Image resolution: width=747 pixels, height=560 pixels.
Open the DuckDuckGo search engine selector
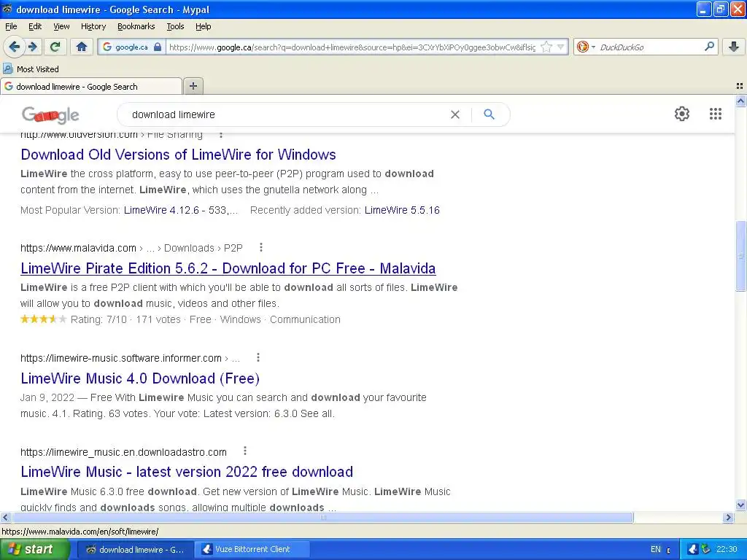586,47
